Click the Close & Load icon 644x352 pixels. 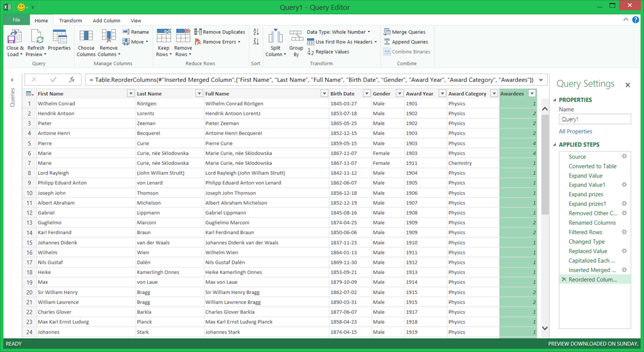coord(14,37)
